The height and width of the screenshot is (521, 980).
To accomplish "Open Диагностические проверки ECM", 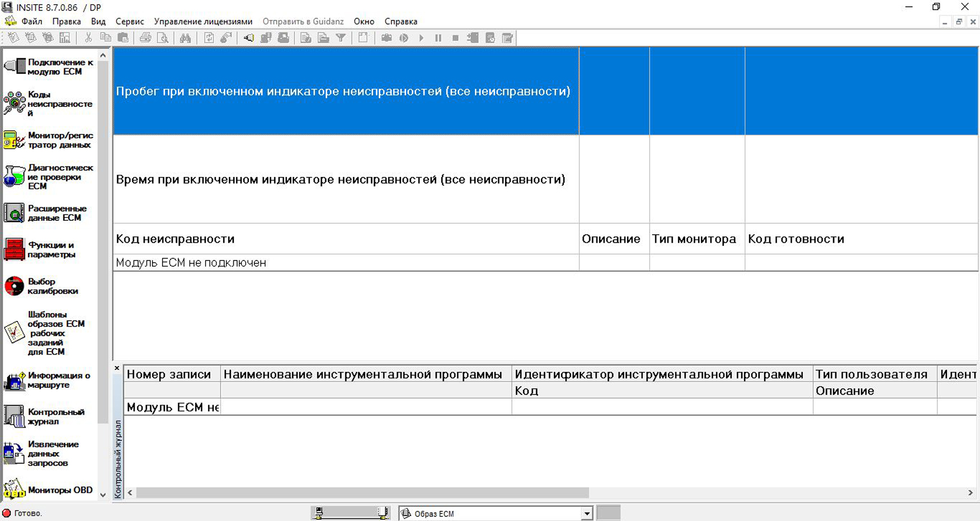I will click(x=15, y=176).
